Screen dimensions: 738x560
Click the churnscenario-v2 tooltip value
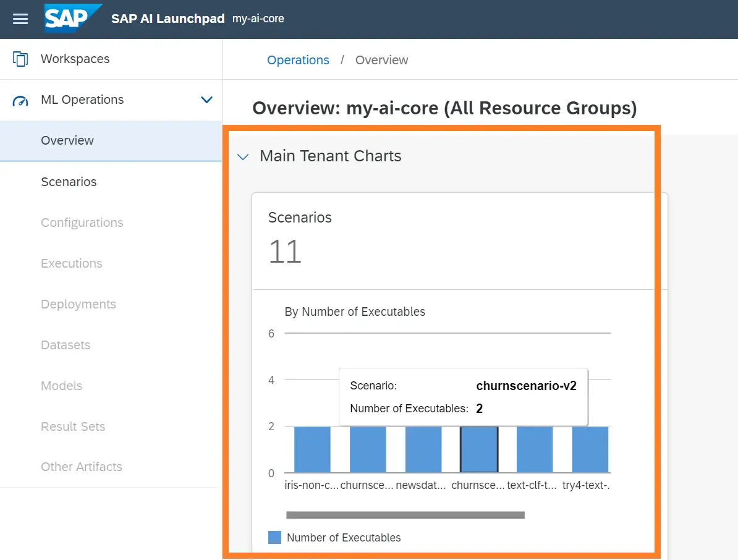click(x=526, y=386)
